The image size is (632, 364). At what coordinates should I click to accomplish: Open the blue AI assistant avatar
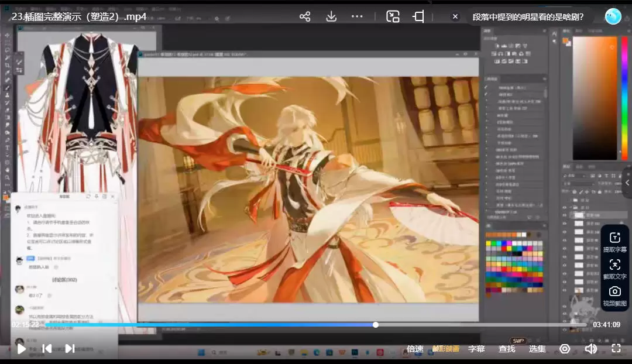pyautogui.click(x=613, y=16)
